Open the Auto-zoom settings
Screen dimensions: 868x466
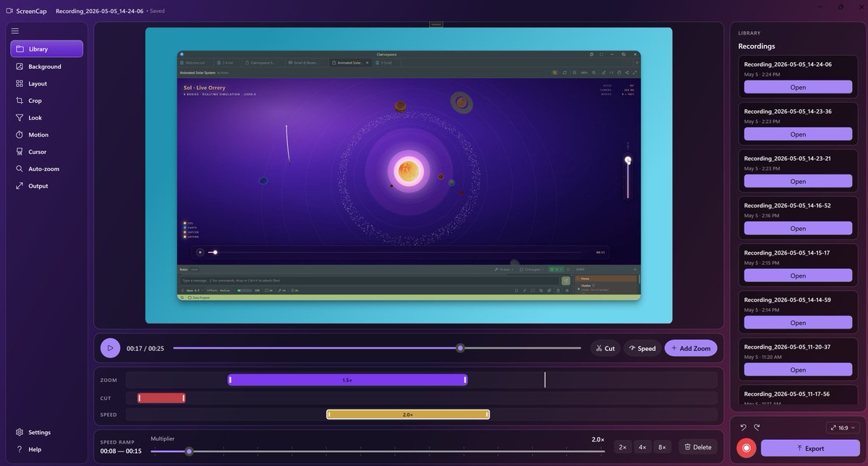46,169
